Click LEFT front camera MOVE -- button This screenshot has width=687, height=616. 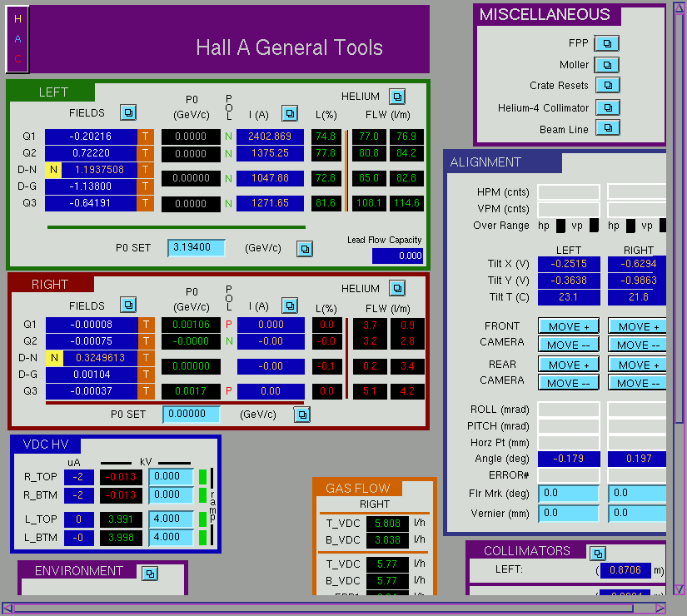coord(569,345)
